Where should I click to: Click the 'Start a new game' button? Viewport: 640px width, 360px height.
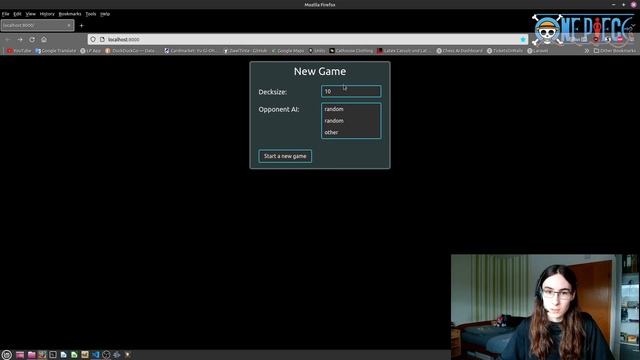pyautogui.click(x=285, y=156)
